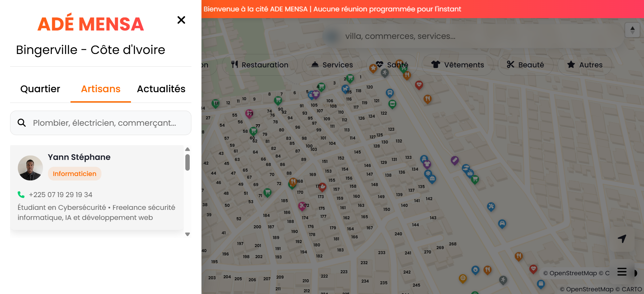This screenshot has width=644, height=294.
Task: Click the green cart marker beside lot 58
Action: tap(254, 131)
